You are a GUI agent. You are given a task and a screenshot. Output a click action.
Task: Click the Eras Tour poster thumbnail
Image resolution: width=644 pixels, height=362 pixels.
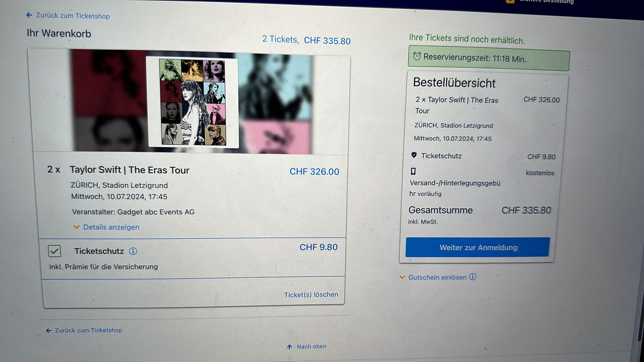tap(192, 102)
